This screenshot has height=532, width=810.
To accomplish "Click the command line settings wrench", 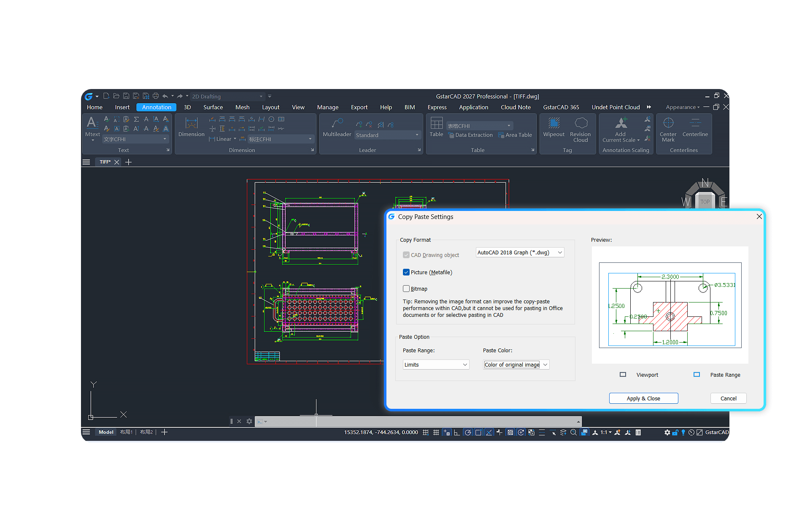I will (x=249, y=421).
